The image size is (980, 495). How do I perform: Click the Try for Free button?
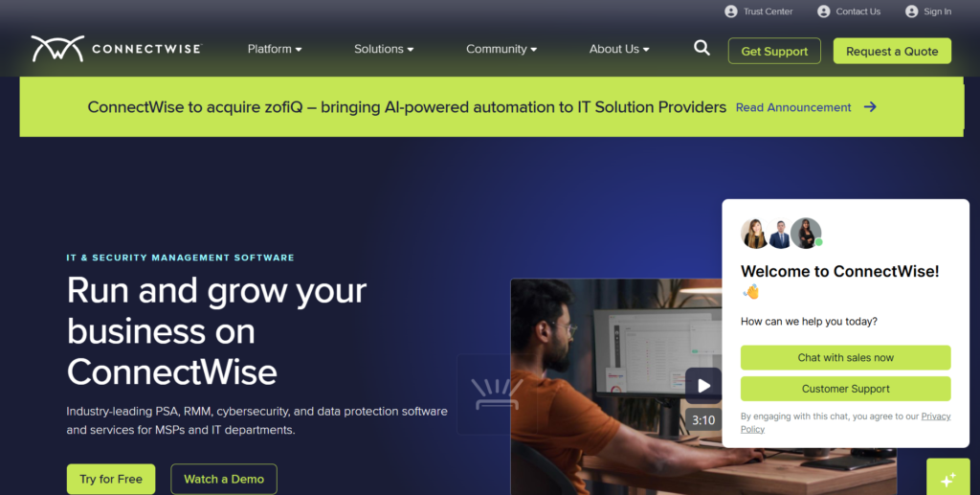(111, 480)
